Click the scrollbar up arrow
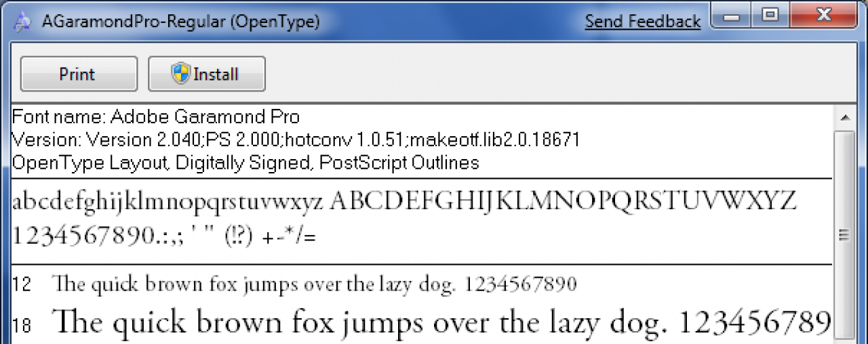The width and height of the screenshot is (868, 344). [x=845, y=118]
